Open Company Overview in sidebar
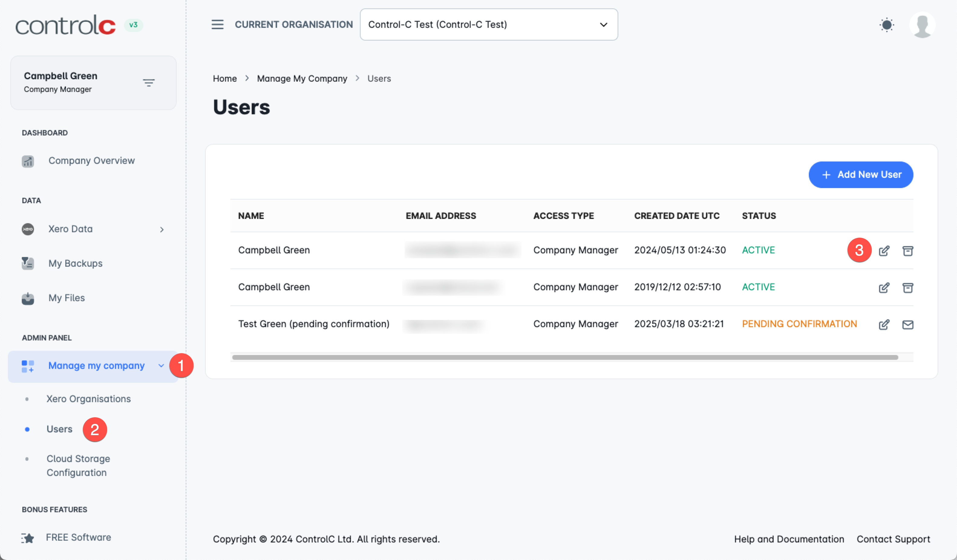 pos(91,161)
